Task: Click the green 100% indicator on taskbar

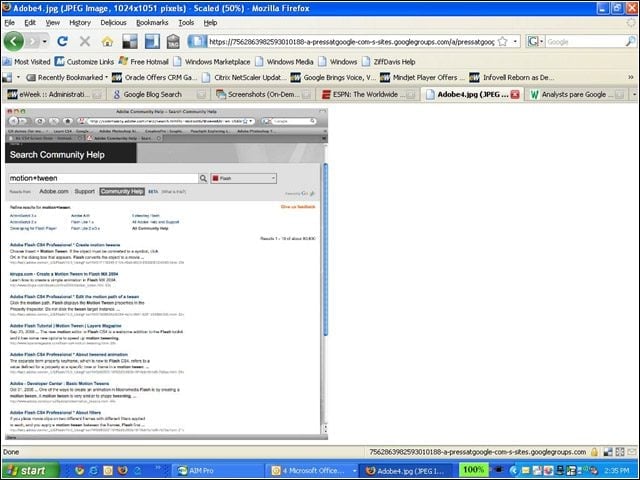Action: click(473, 470)
